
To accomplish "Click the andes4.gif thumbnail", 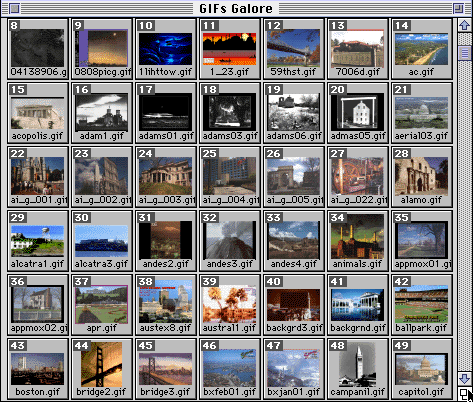I will 294,241.
